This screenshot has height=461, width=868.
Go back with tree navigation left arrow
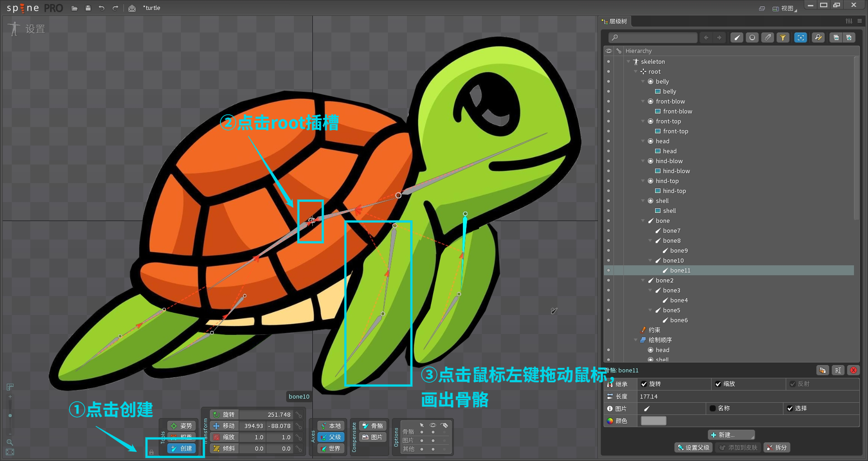tap(706, 38)
